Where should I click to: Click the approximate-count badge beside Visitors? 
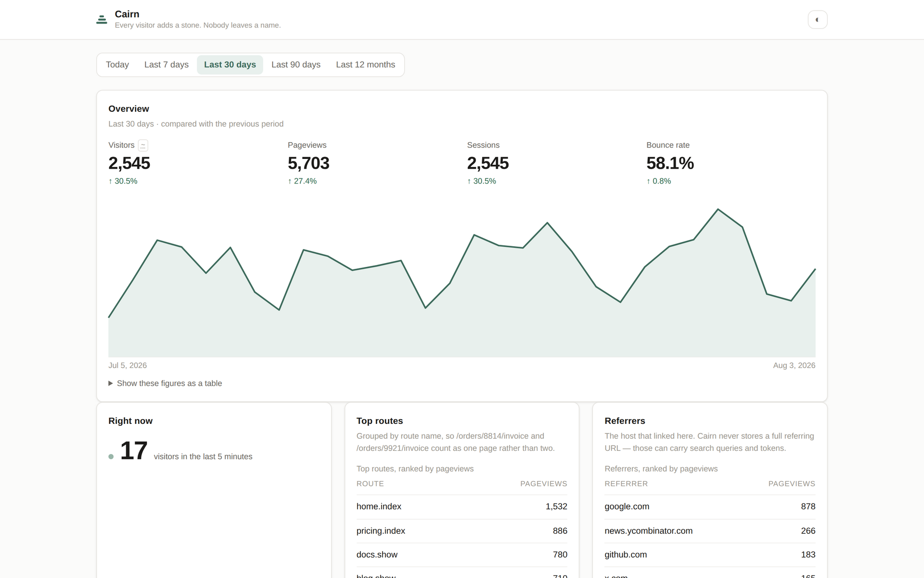[143, 145]
